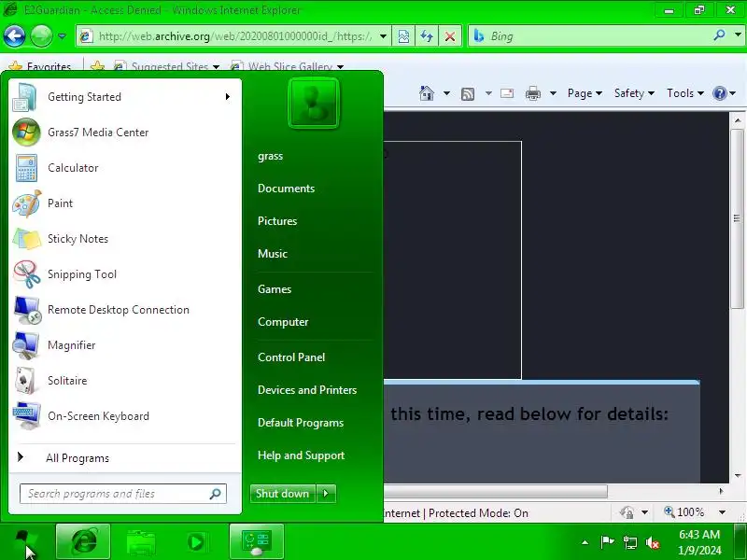Stop page loading with the red X
The width and height of the screenshot is (747, 560).
pyautogui.click(x=450, y=36)
